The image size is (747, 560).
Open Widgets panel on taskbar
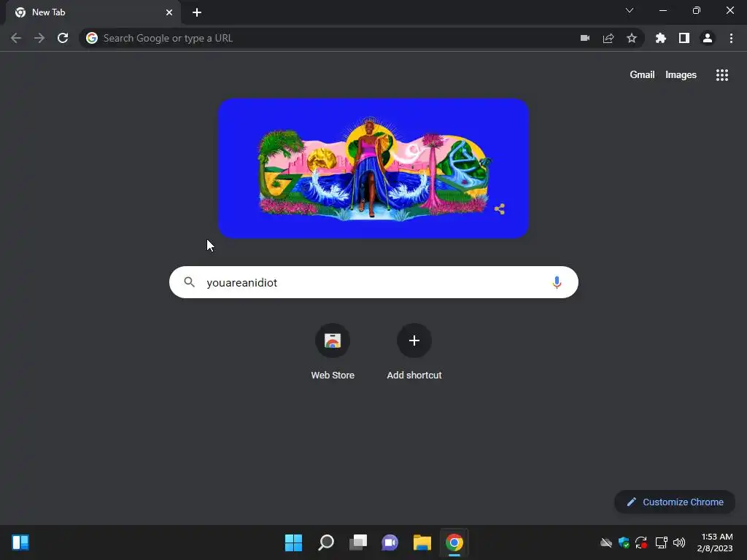[20, 542]
